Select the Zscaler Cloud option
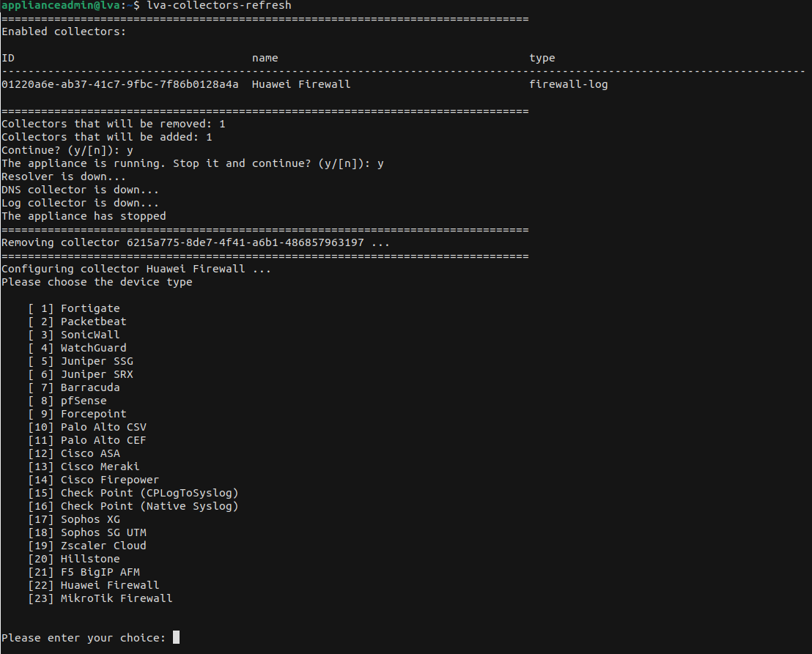The height and width of the screenshot is (654, 812). pos(103,546)
